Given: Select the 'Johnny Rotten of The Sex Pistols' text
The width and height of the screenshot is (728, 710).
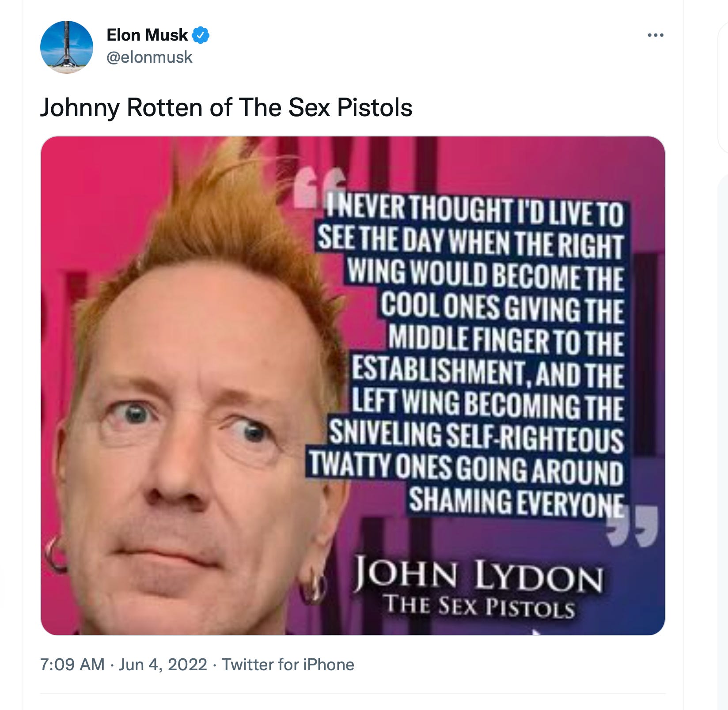Looking at the screenshot, I should [226, 107].
